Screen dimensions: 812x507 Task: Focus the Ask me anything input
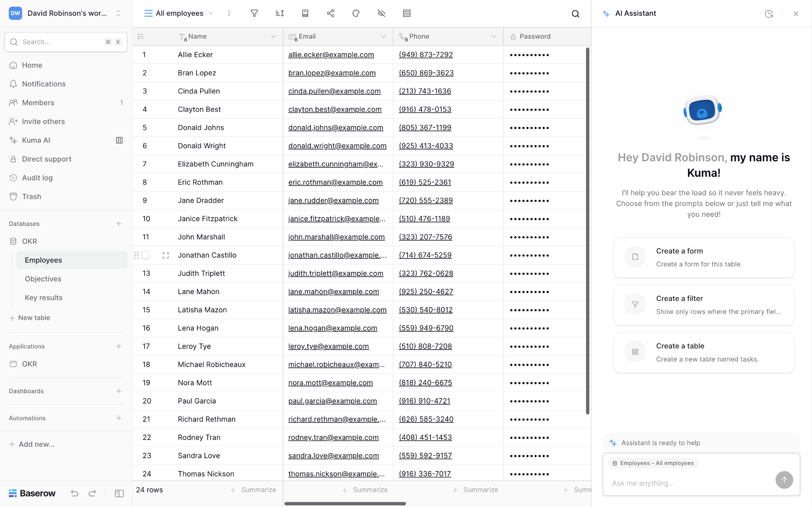[690, 483]
